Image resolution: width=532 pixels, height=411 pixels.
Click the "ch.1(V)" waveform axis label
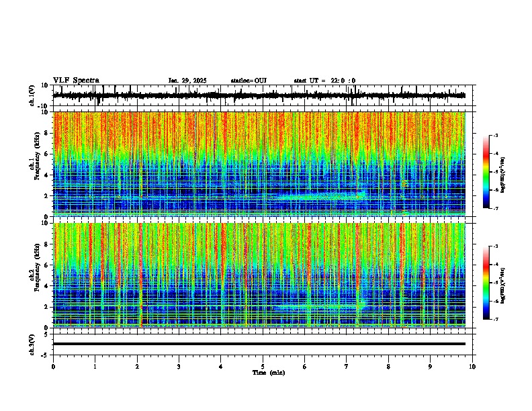pos(32,95)
